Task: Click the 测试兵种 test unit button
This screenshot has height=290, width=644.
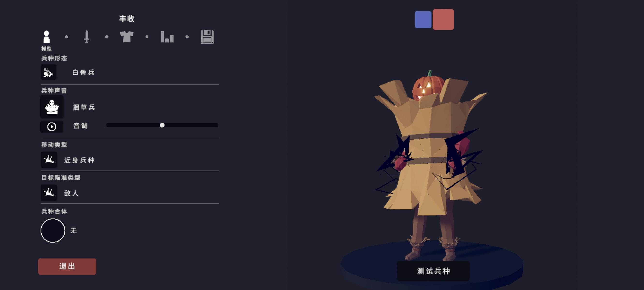Action: 433,271
